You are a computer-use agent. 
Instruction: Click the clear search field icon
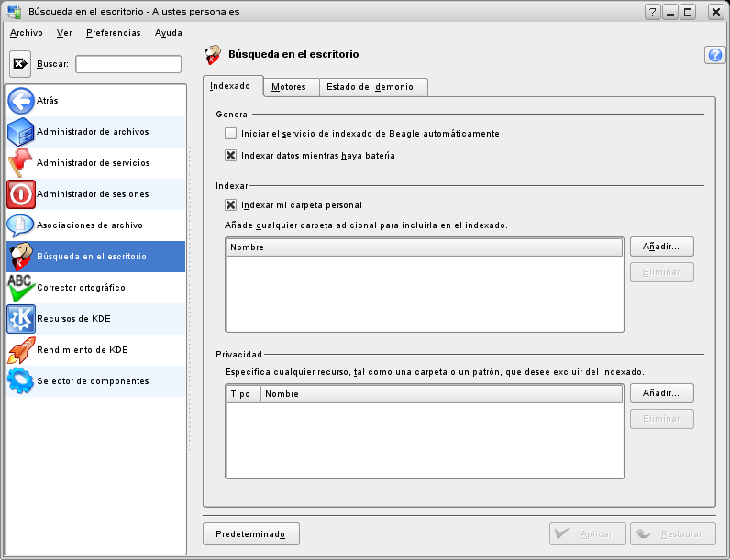pyautogui.click(x=21, y=64)
